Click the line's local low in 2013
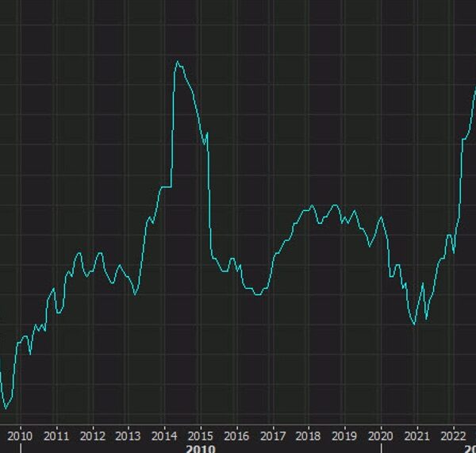The width and height of the screenshot is (476, 453). (x=135, y=294)
